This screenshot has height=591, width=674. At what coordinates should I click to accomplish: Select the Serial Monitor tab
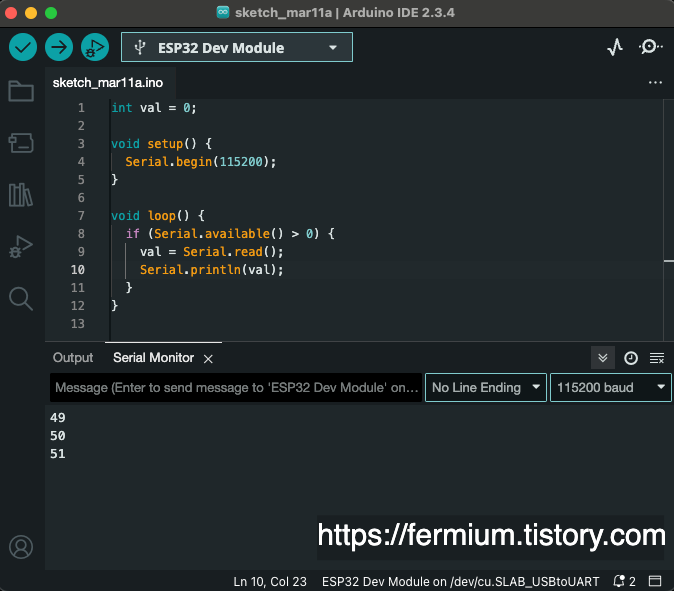click(153, 358)
